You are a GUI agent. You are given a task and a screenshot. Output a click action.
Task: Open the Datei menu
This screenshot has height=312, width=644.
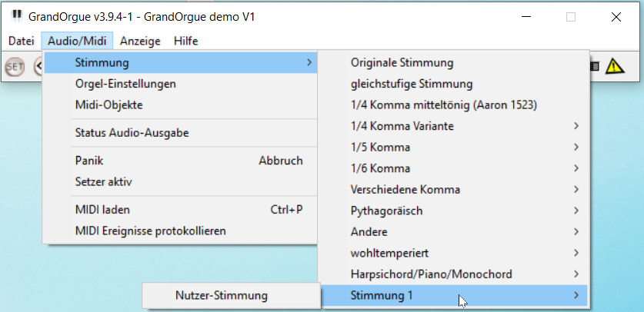point(22,41)
